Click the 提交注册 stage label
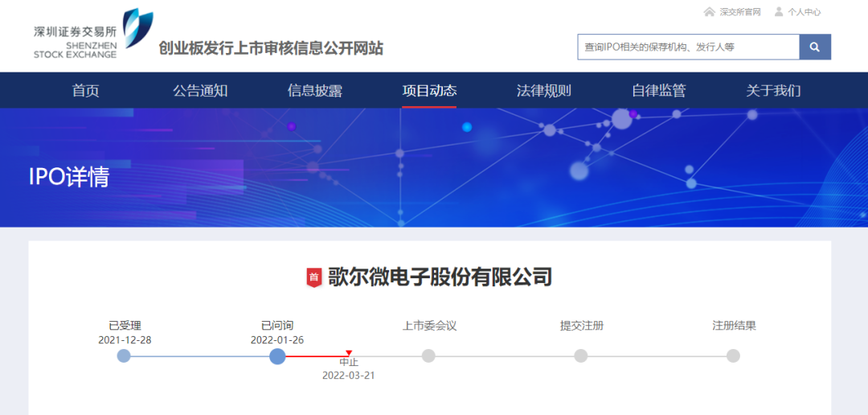This screenshot has width=868, height=415. (x=582, y=326)
